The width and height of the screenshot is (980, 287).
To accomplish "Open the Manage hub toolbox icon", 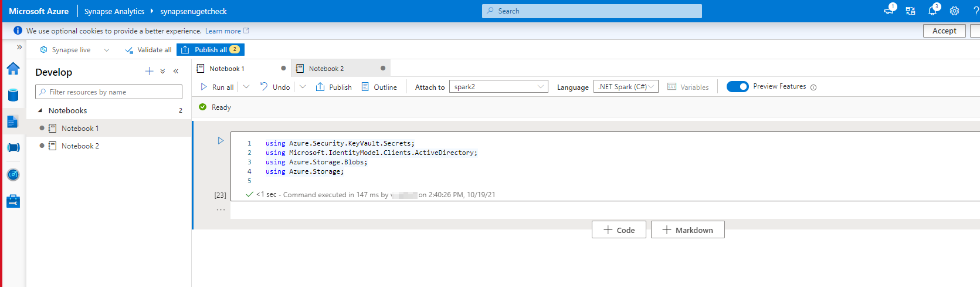I will click(x=13, y=201).
